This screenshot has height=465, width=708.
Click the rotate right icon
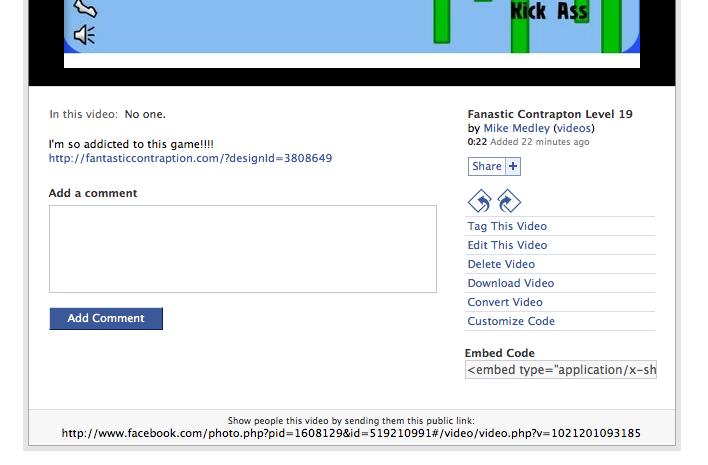[509, 201]
